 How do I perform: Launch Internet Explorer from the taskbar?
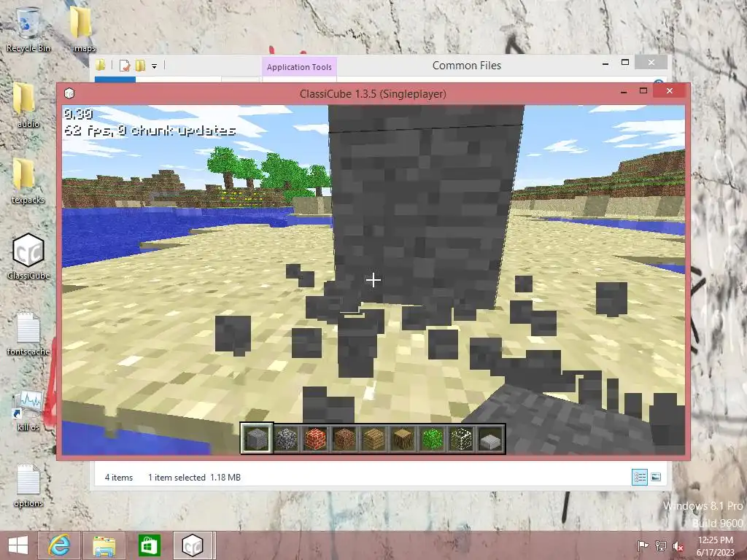click(x=59, y=545)
